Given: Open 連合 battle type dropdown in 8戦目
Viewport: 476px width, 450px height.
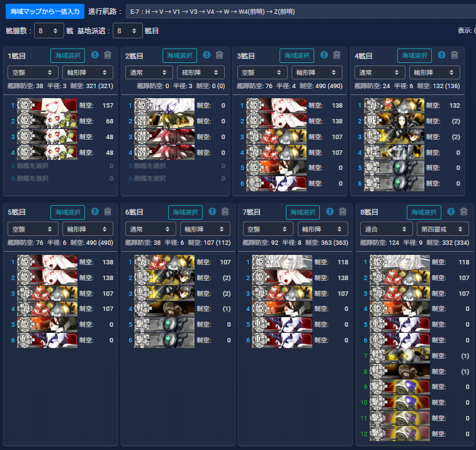Looking at the screenshot, I should pos(387,229).
